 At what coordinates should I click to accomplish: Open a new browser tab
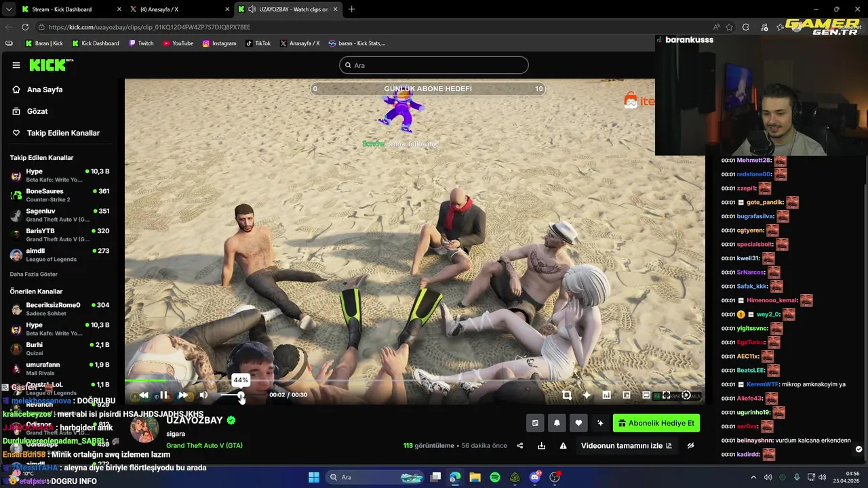pos(351,9)
